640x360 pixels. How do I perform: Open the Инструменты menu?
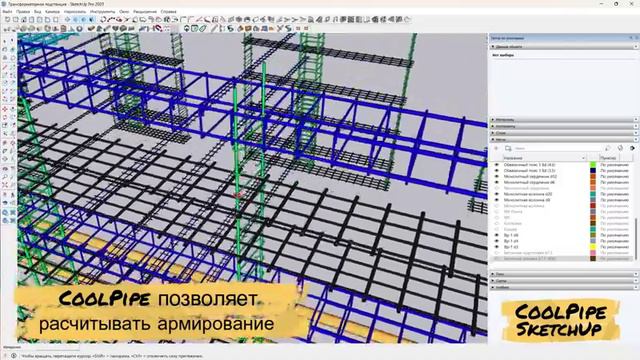(x=102, y=11)
